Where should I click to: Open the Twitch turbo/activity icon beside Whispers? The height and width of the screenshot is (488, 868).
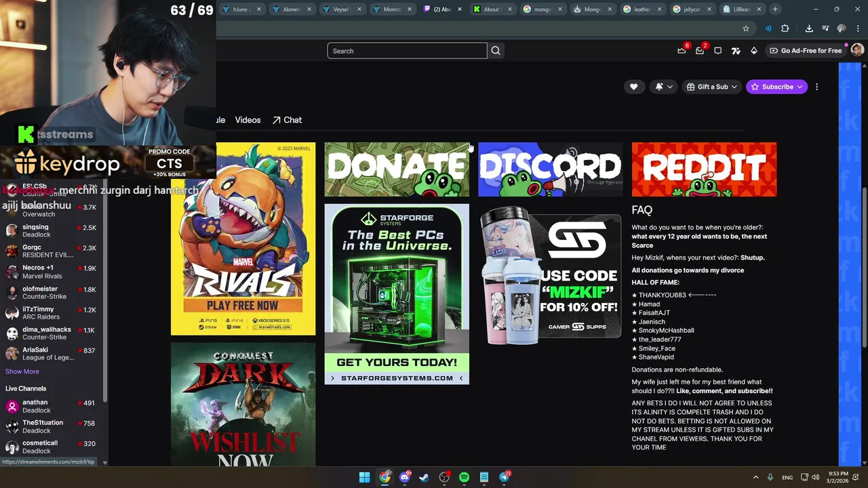coord(736,51)
